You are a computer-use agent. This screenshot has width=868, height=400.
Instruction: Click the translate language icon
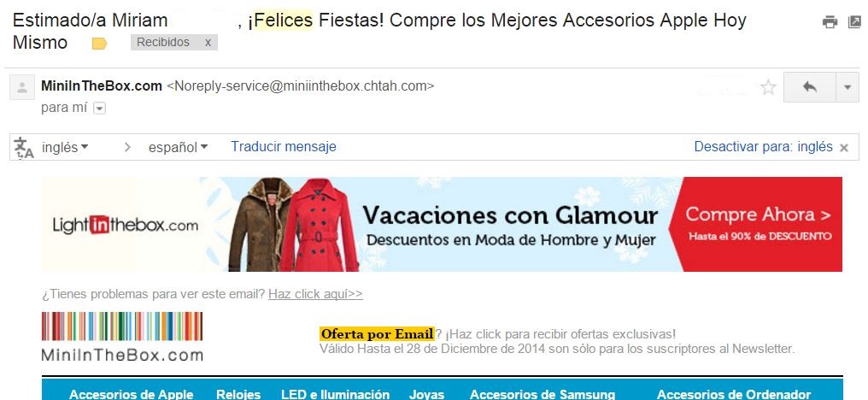(24, 147)
